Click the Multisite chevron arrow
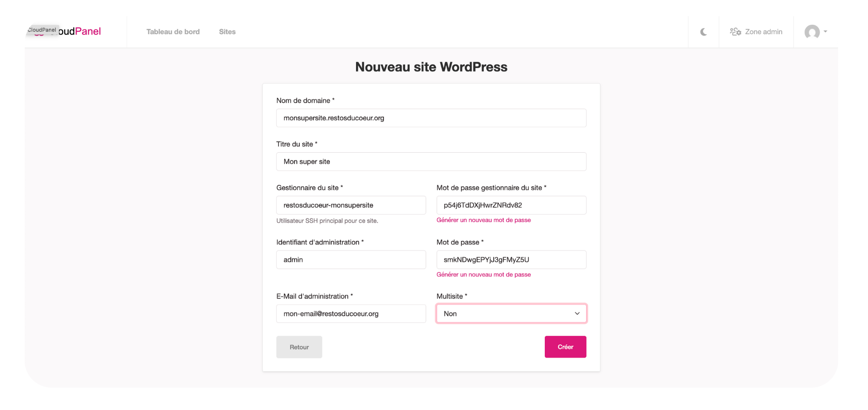Viewport: 868px width, 410px height. (x=577, y=313)
